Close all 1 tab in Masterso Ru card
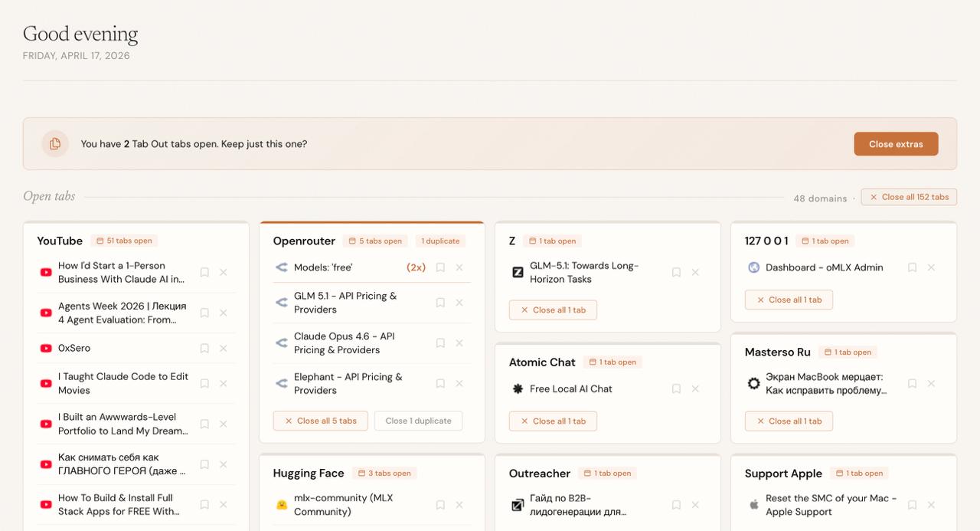980x531 pixels. (789, 421)
